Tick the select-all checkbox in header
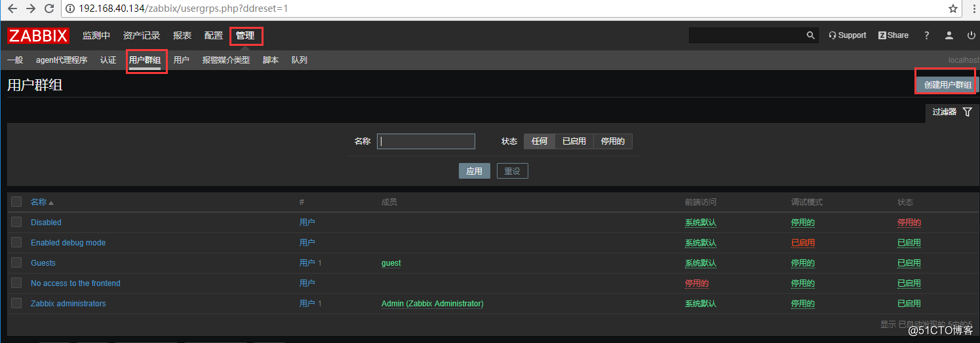 pyautogui.click(x=16, y=202)
